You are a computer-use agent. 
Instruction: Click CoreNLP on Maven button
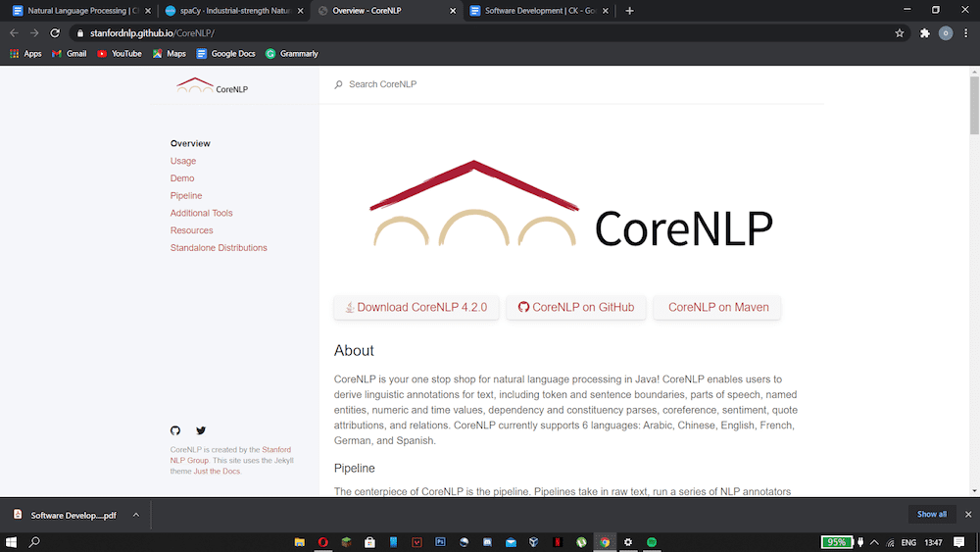(x=717, y=308)
